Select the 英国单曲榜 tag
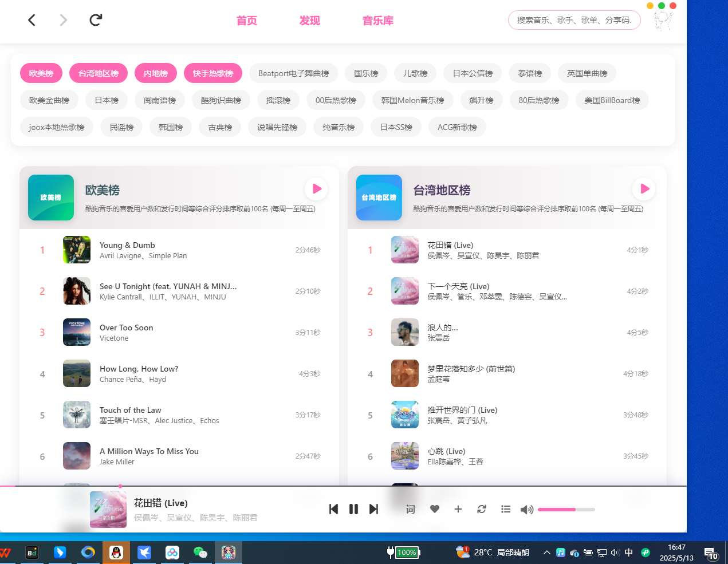This screenshot has width=728, height=564. coord(587,73)
